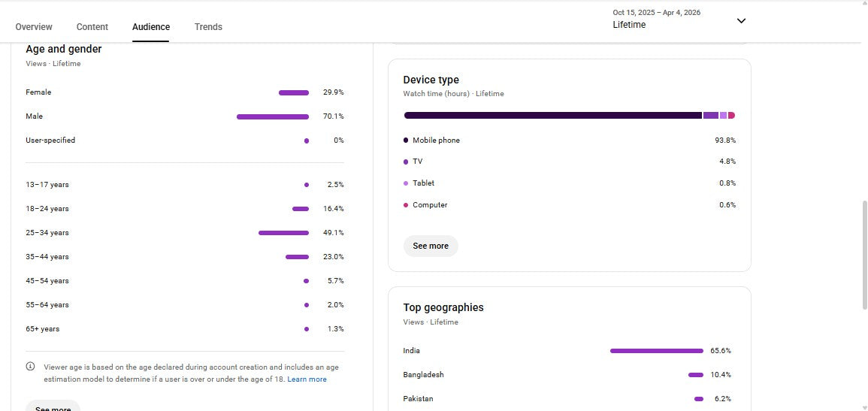Click the Computer device label
Image resolution: width=868 pixels, height=411 pixels.
click(430, 204)
